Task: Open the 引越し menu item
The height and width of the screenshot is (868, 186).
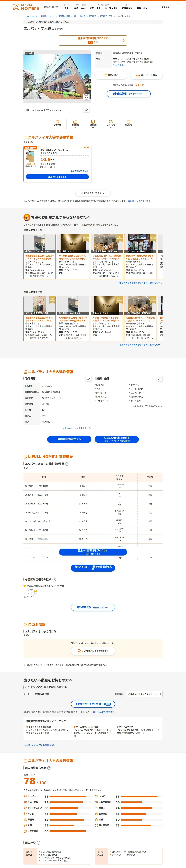Action: point(146,8)
